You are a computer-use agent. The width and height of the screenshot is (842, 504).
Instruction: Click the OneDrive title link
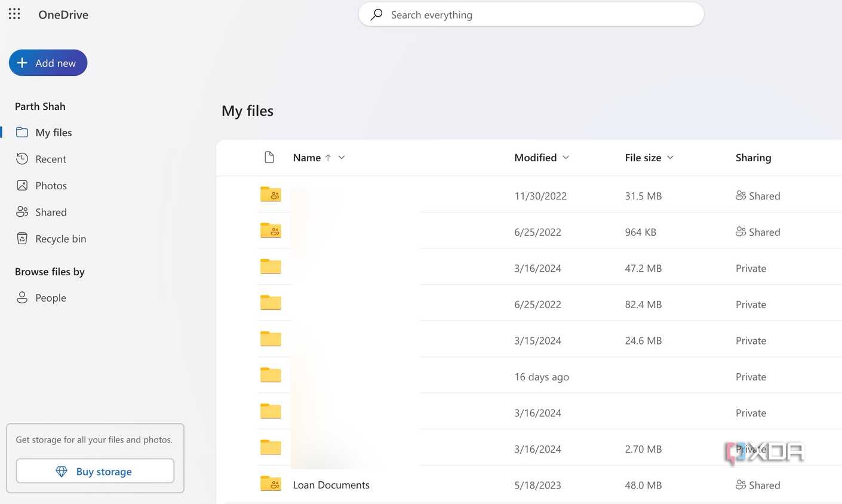[63, 14]
